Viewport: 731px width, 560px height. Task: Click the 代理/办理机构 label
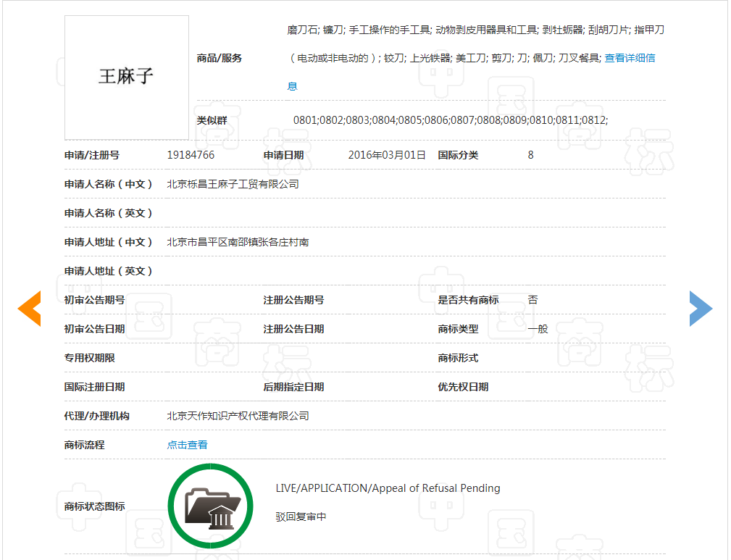[x=96, y=416]
